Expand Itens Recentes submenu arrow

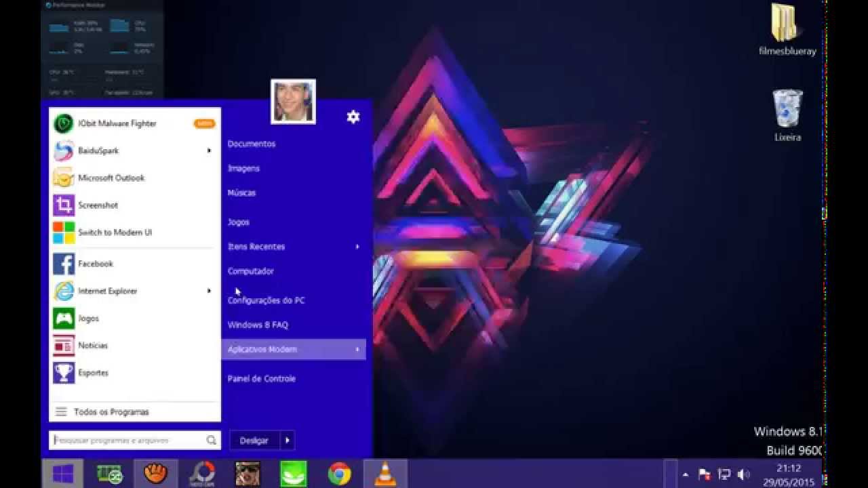click(357, 247)
